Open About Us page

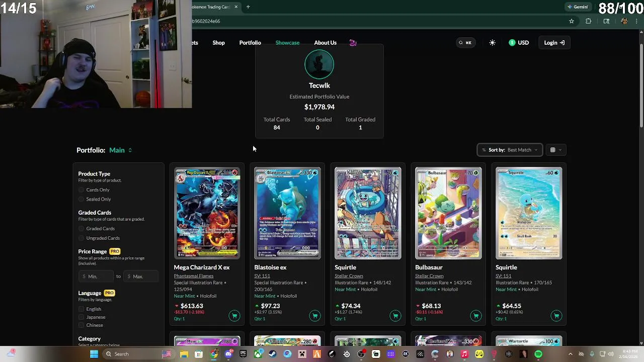(326, 43)
